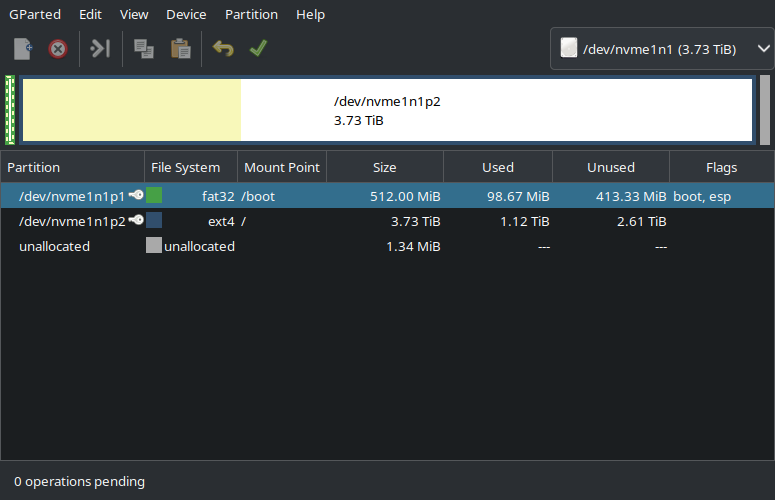Open the Device menu
Viewport: 775px width, 500px height.
pyautogui.click(x=186, y=15)
